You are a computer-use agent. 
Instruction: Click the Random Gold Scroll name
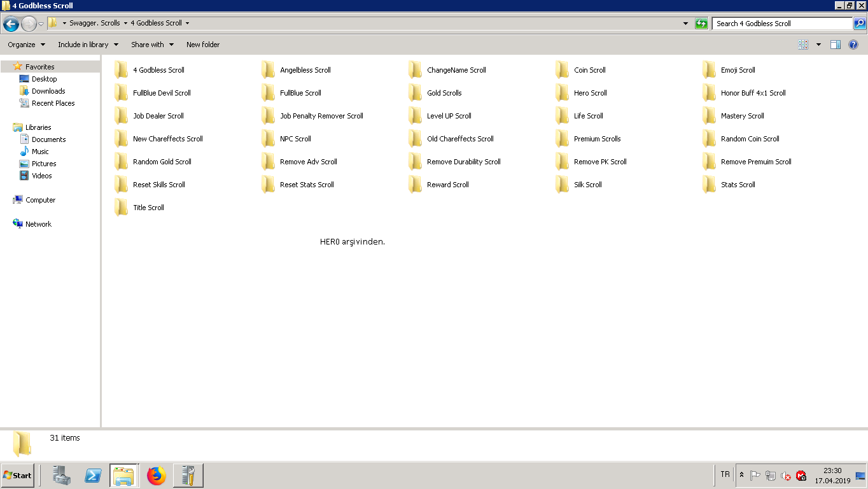click(x=162, y=162)
